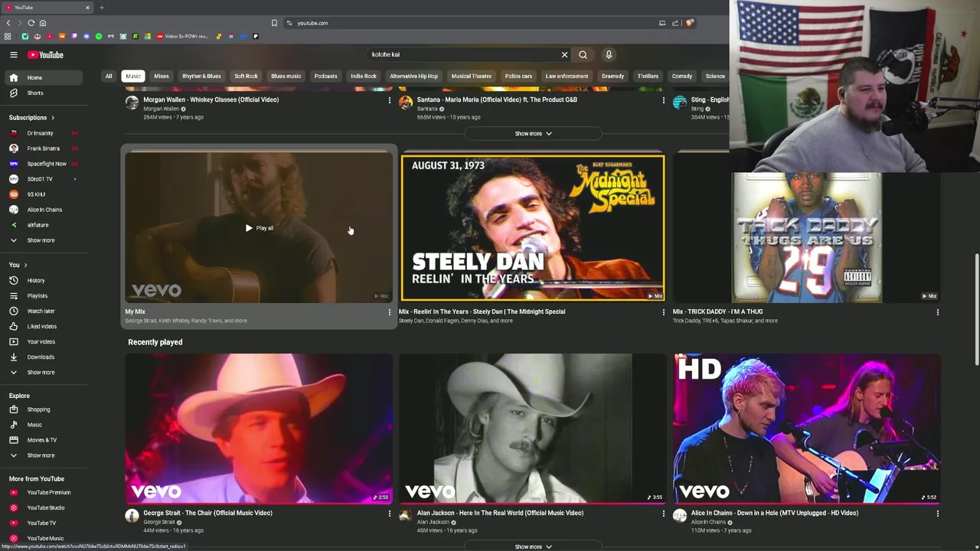The image size is (980, 551).
Task: Open the Frank Sinatra subscription channel
Action: [x=42, y=148]
